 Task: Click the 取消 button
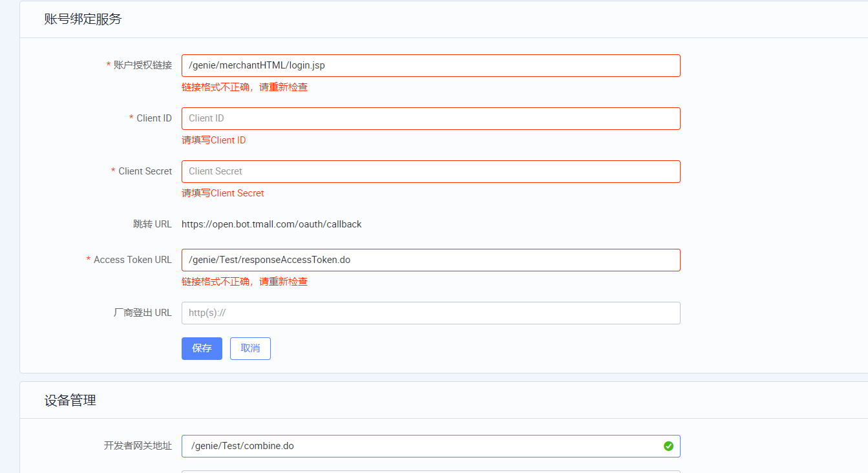(x=250, y=348)
